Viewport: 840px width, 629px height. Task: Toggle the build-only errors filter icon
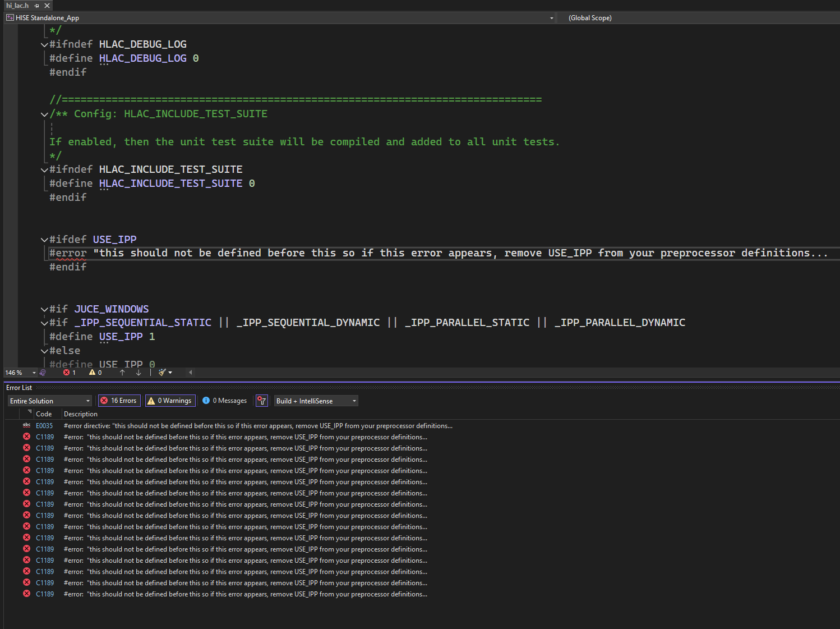coord(261,401)
